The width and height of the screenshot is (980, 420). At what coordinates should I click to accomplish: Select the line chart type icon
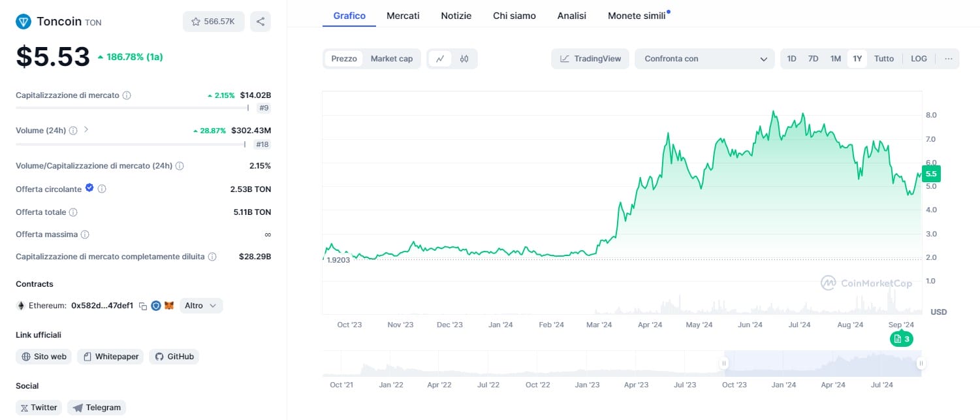pos(440,59)
